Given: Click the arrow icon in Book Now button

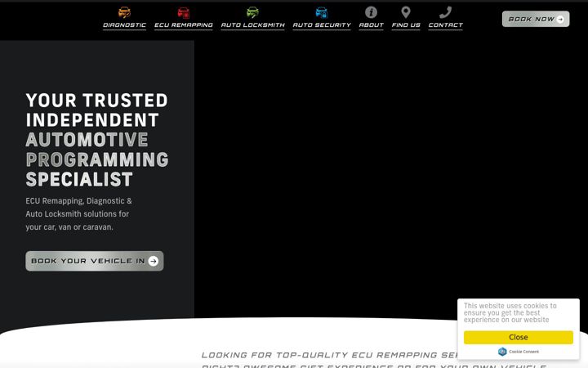Looking at the screenshot, I should (560, 19).
